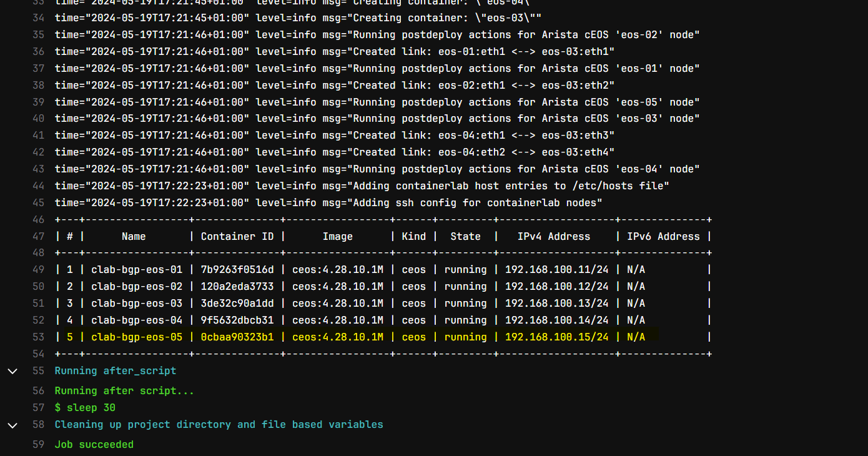Image resolution: width=868 pixels, height=456 pixels.
Task: Open line number 46 link
Action: pyautogui.click(x=38, y=219)
